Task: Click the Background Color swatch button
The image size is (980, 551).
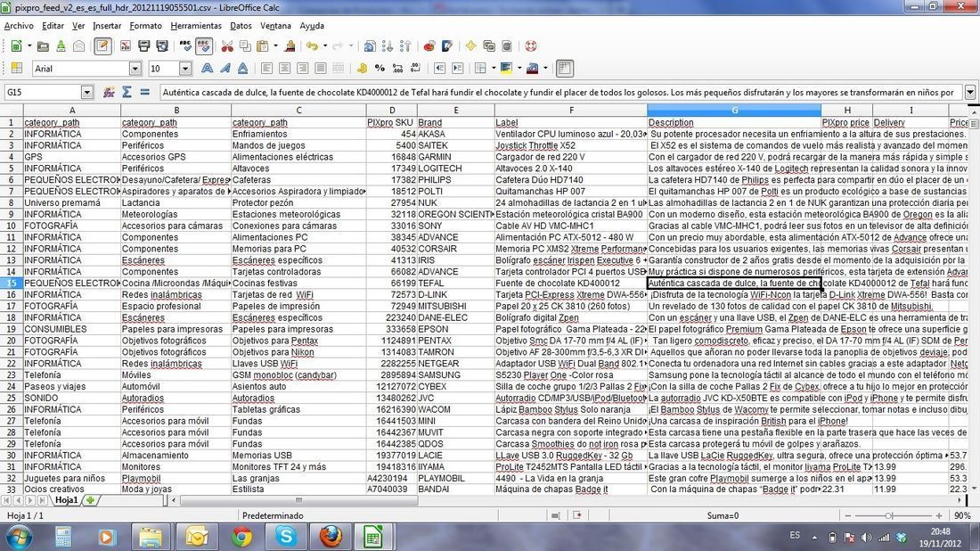Action: pos(506,68)
